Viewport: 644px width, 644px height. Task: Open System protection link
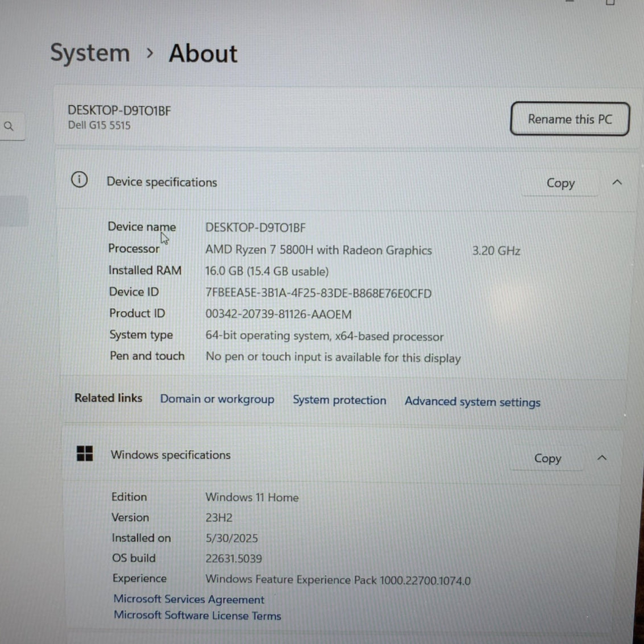click(x=339, y=401)
